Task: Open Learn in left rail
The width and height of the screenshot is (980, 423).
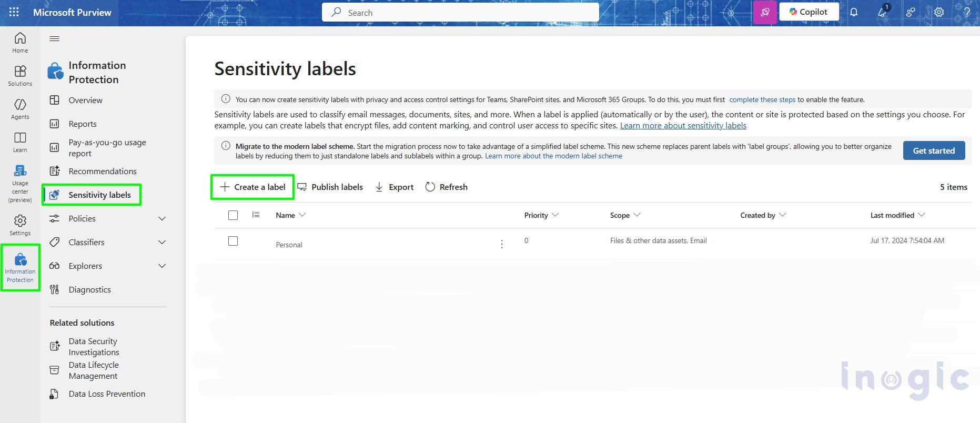Action: point(20,142)
